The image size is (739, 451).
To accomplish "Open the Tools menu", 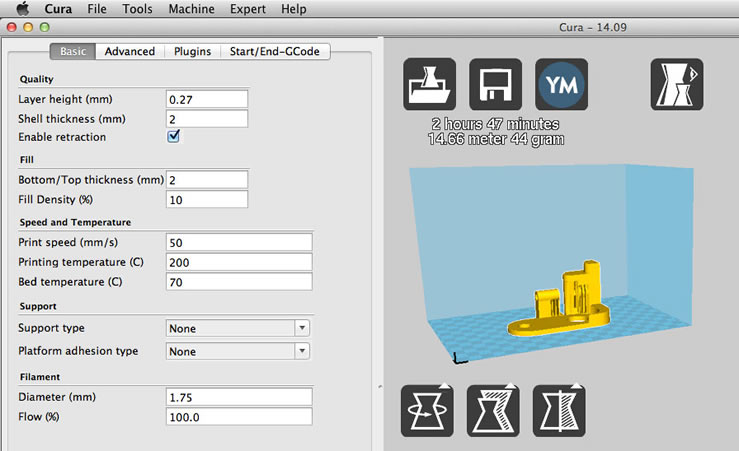I will 137,9.
